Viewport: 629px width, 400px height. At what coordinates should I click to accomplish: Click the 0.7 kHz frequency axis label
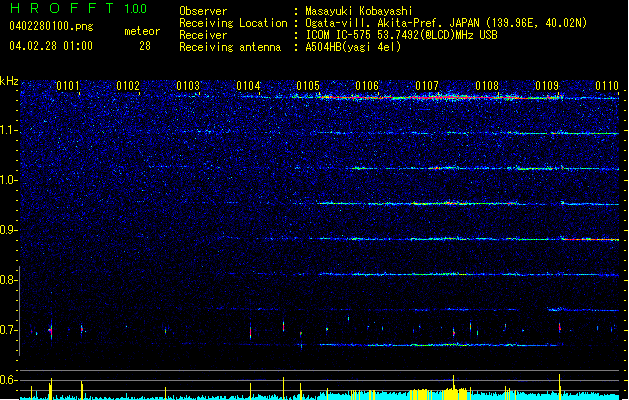click(x=8, y=330)
